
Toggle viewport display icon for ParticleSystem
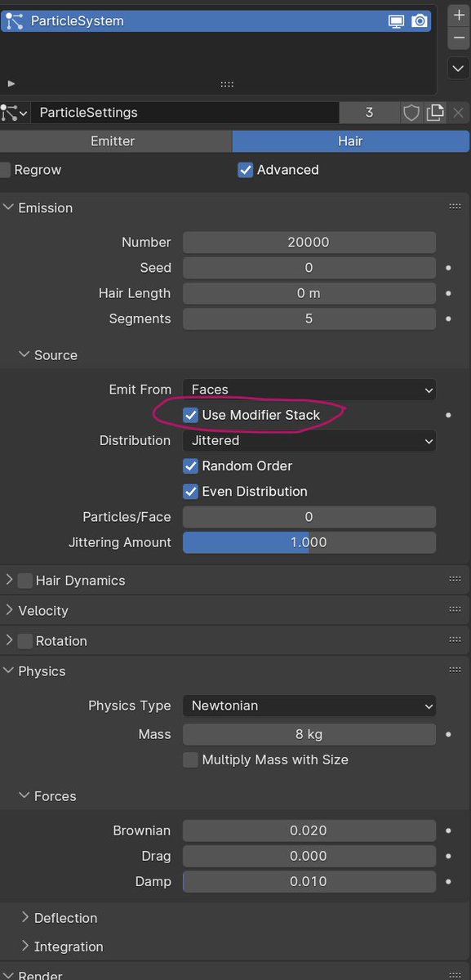tap(396, 21)
